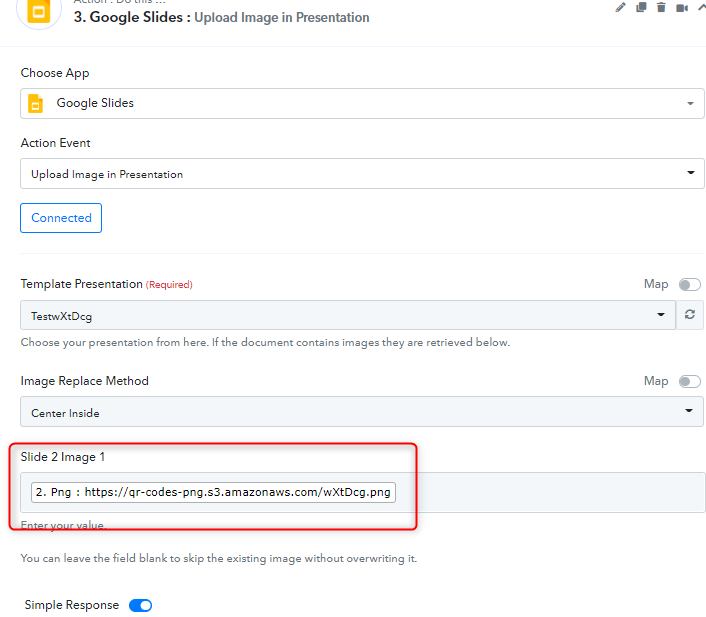Click the Slide 2 Image 1 label
The image size is (706, 617).
(63, 457)
